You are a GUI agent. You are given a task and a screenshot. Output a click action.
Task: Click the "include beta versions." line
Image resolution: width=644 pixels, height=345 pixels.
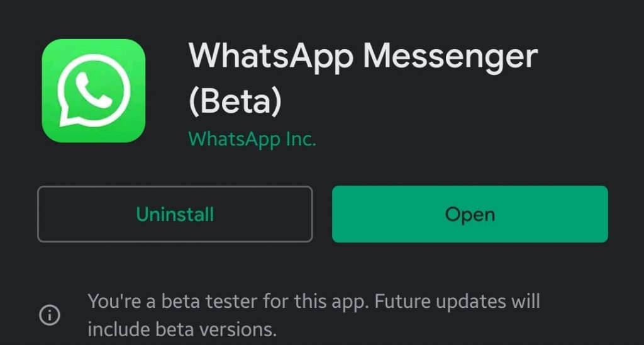[182, 329]
